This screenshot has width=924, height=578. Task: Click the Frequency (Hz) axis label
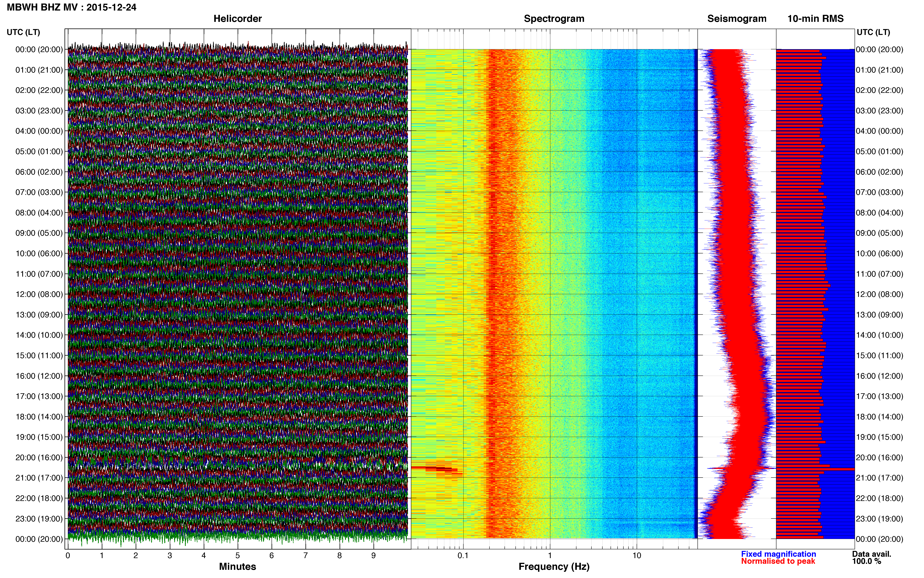[x=554, y=566]
